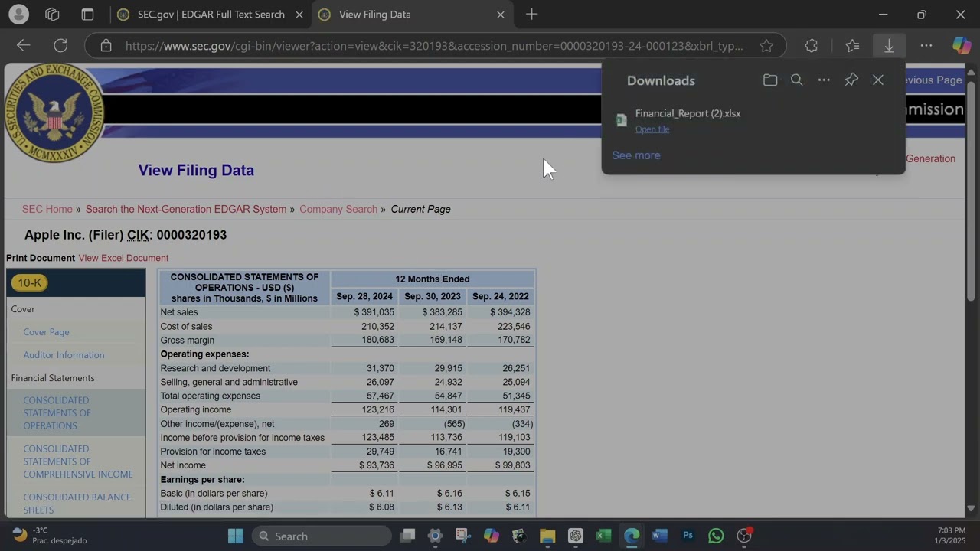Search downloads using the magnifier icon
The height and width of the screenshot is (551, 980).
(x=797, y=80)
